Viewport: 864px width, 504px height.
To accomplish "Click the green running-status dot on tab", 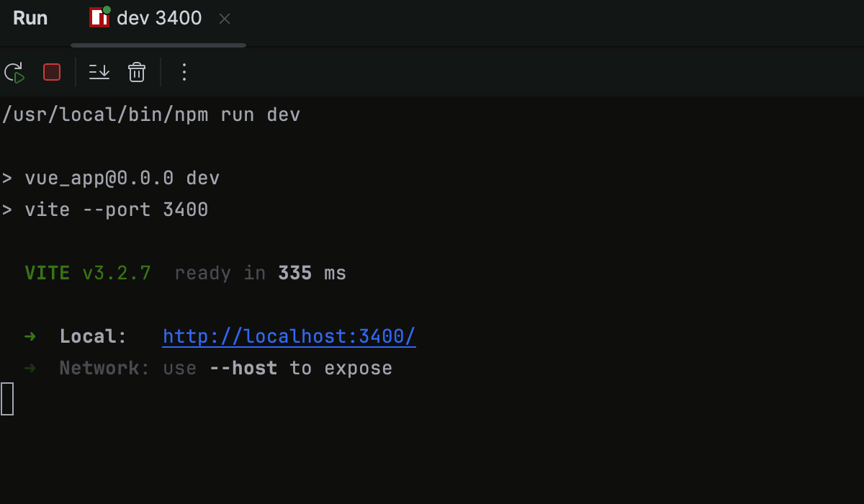I will 107,10.
